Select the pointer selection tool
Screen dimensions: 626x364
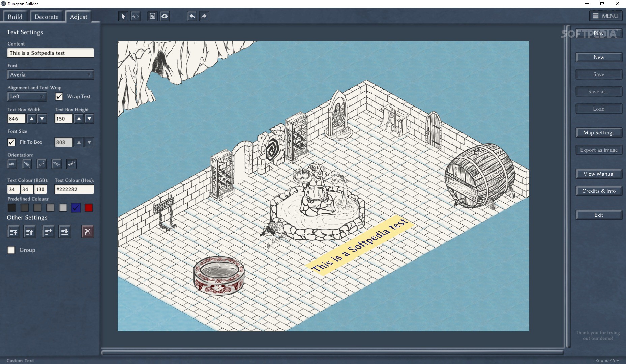(x=123, y=16)
